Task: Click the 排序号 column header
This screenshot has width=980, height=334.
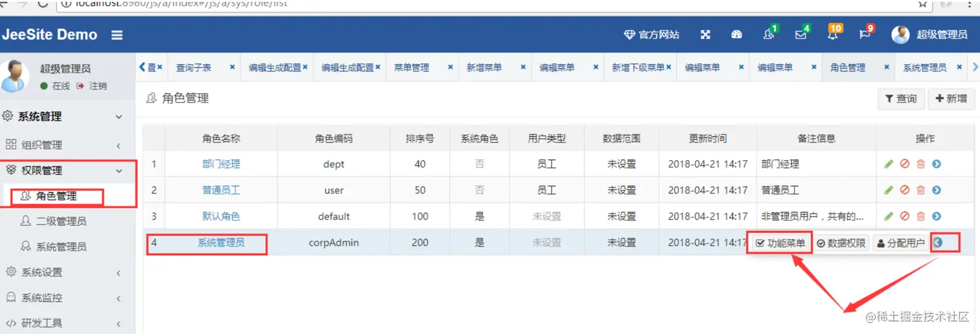Action: (x=420, y=139)
